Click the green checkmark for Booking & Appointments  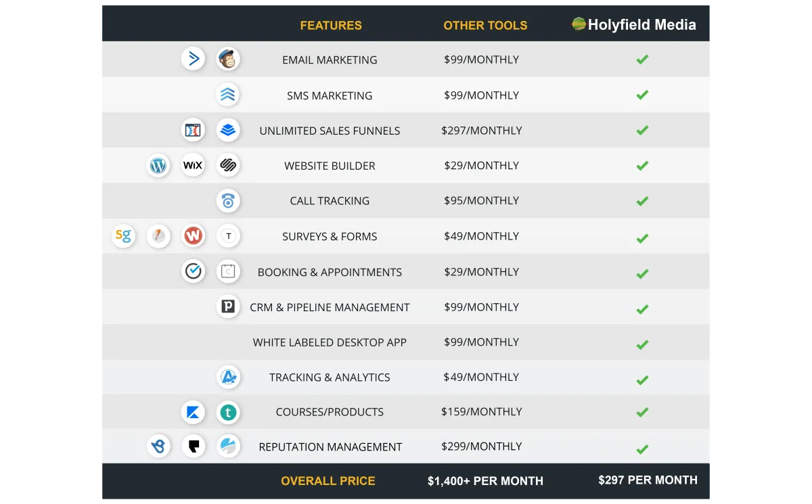pyautogui.click(x=642, y=273)
